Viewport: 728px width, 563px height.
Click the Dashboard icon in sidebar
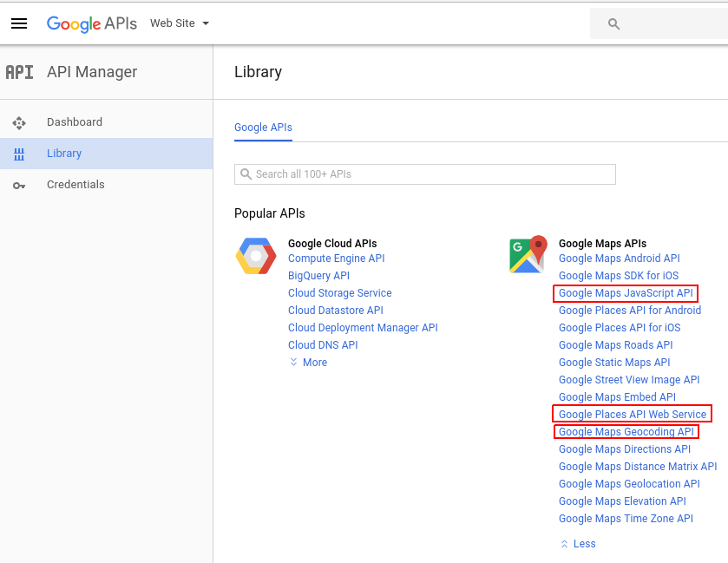pos(19,123)
